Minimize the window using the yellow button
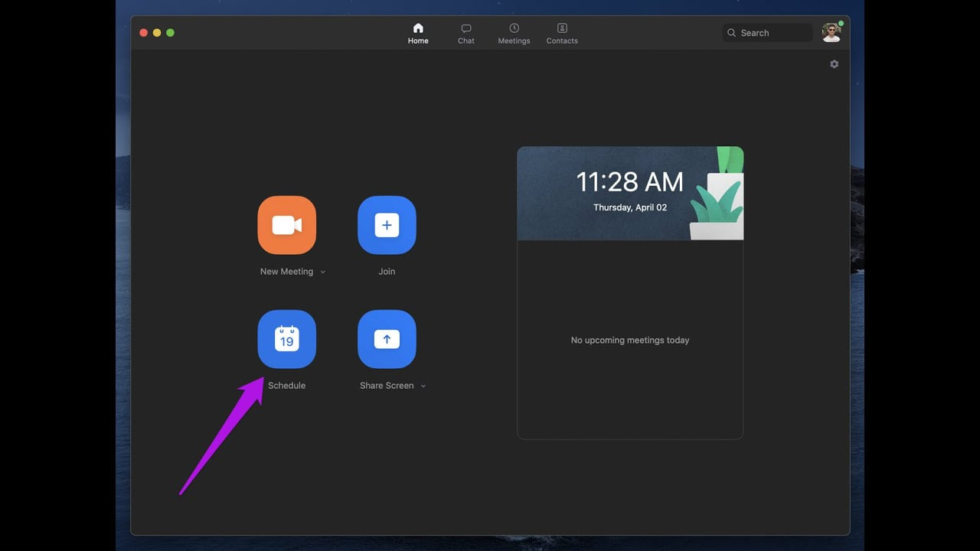 pos(157,33)
